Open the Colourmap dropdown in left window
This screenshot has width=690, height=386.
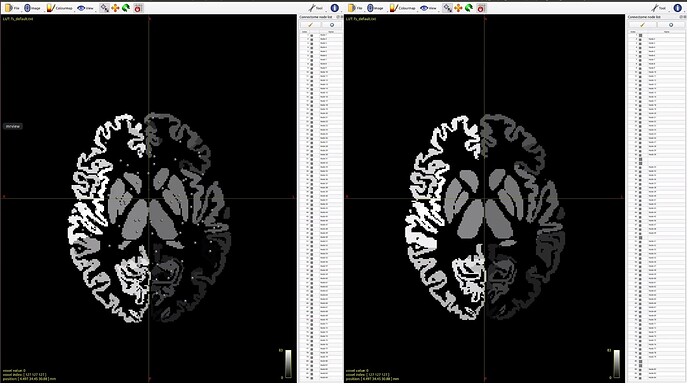pos(60,8)
